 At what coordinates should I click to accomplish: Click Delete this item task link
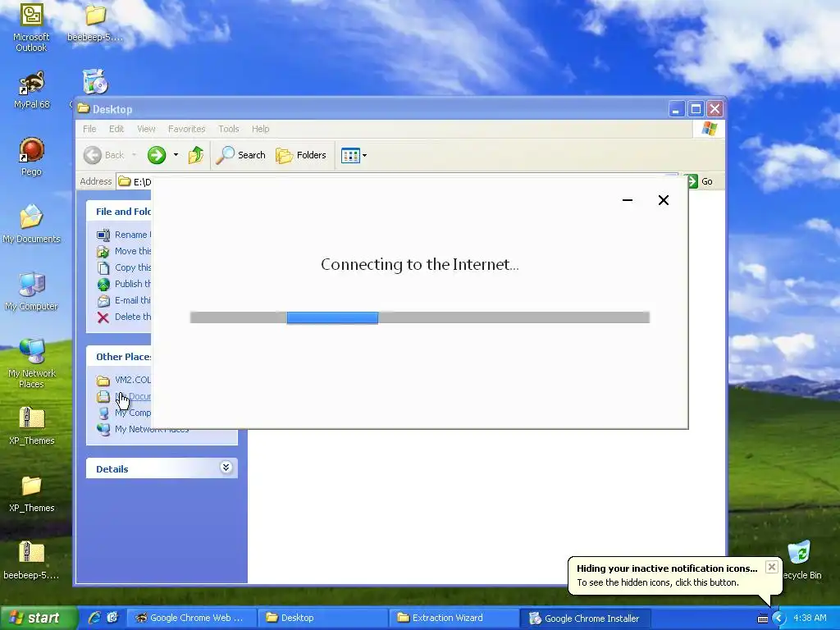click(x=125, y=317)
